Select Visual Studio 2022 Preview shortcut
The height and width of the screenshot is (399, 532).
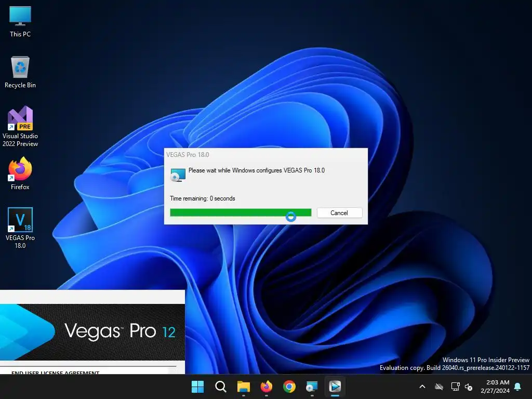tap(20, 127)
